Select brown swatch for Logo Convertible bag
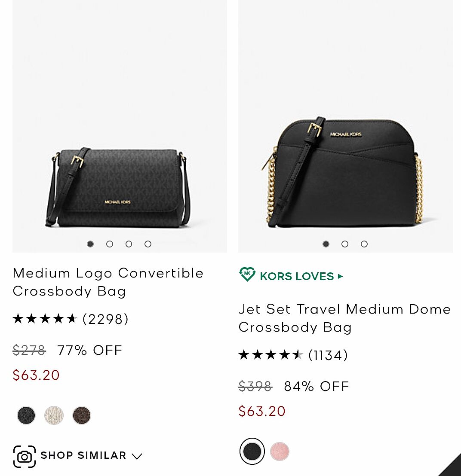Viewport: 461px width, 476px height. (82, 415)
